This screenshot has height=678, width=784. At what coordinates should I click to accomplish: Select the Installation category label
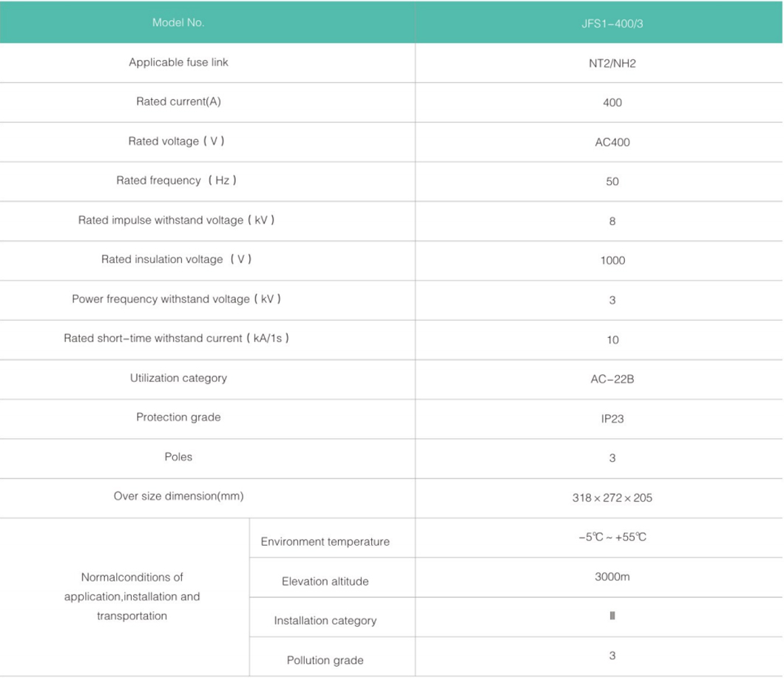325,621
